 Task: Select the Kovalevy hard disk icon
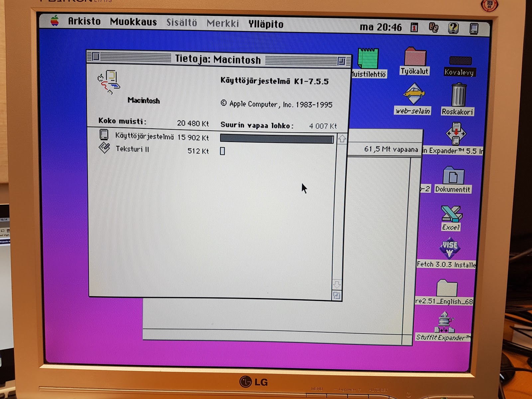pyautogui.click(x=460, y=61)
